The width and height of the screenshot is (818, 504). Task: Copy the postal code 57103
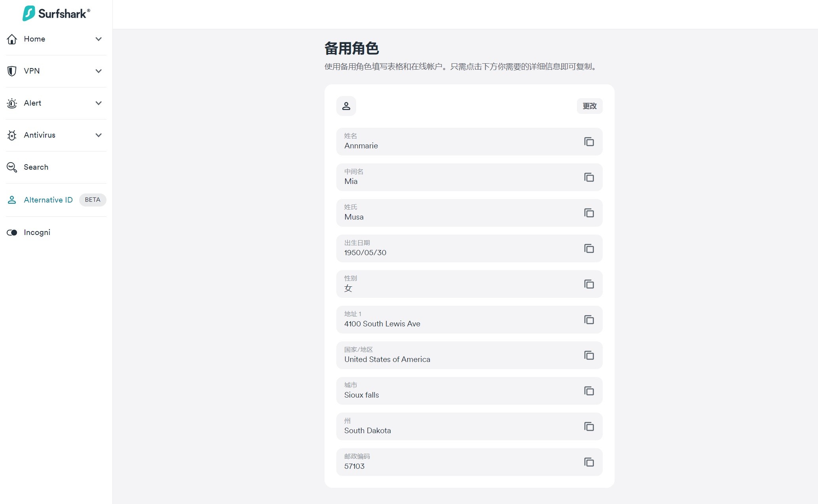click(589, 462)
